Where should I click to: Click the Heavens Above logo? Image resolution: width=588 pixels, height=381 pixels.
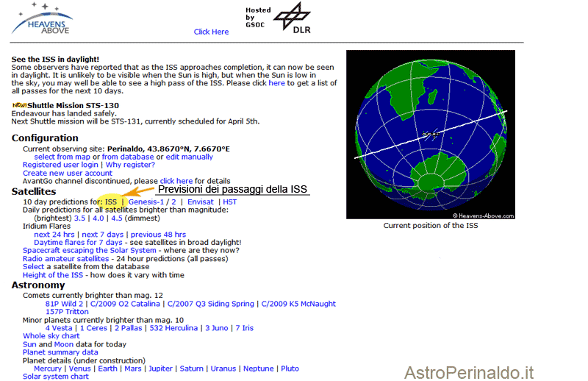click(42, 18)
